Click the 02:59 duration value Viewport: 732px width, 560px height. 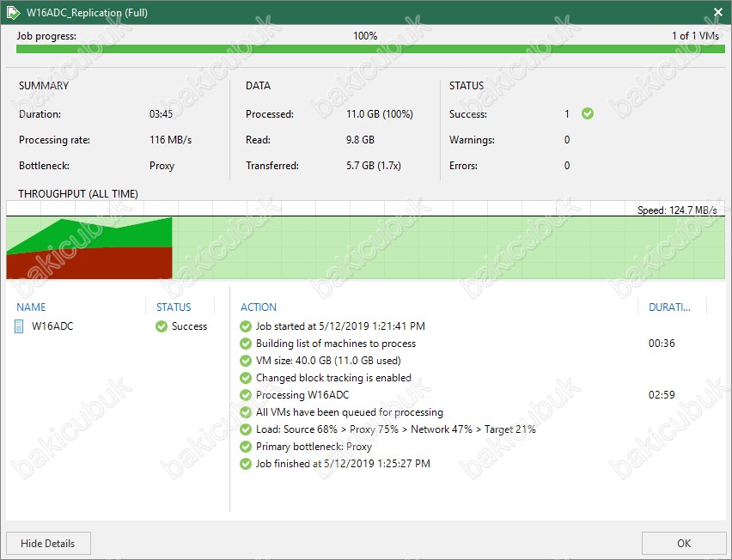662,395
